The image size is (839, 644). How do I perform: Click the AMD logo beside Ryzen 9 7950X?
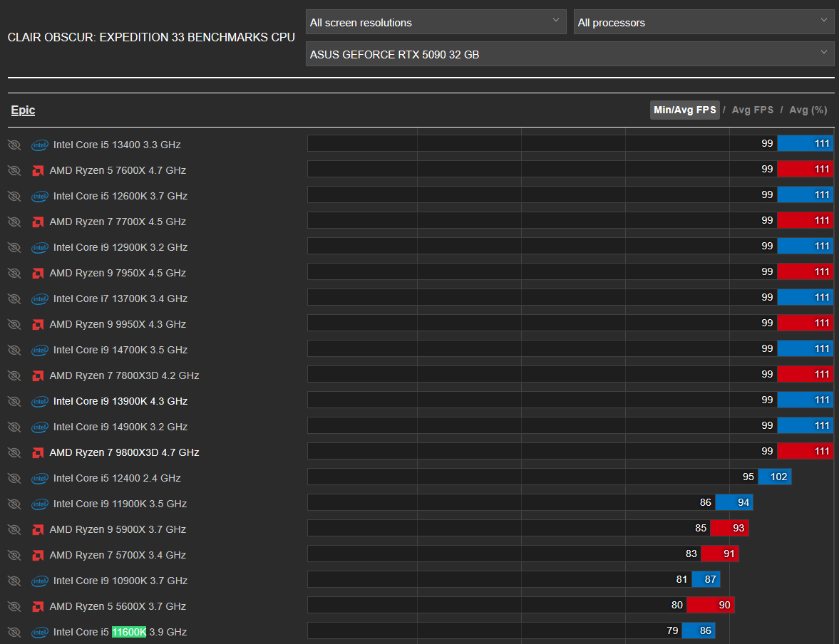38,274
